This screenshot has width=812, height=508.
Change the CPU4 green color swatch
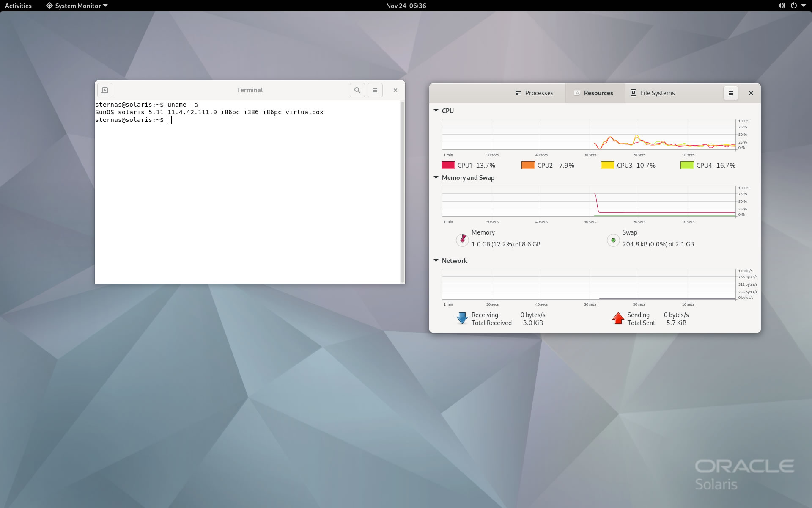pos(687,166)
